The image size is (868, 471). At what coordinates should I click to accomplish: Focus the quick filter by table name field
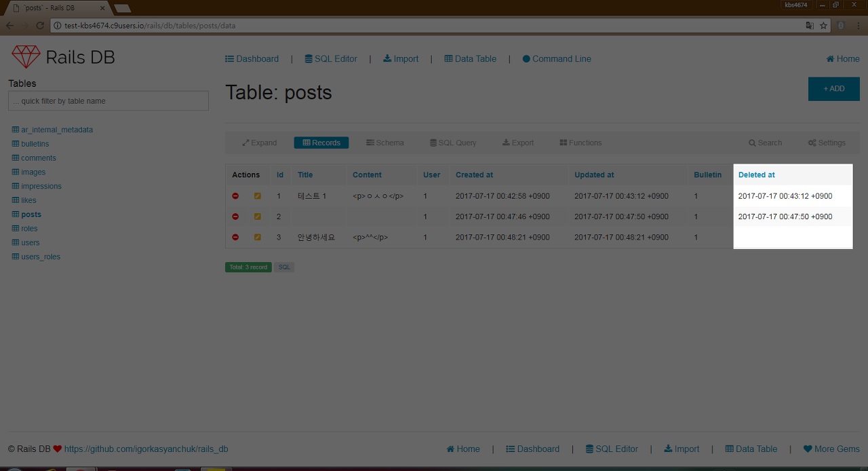pos(108,101)
